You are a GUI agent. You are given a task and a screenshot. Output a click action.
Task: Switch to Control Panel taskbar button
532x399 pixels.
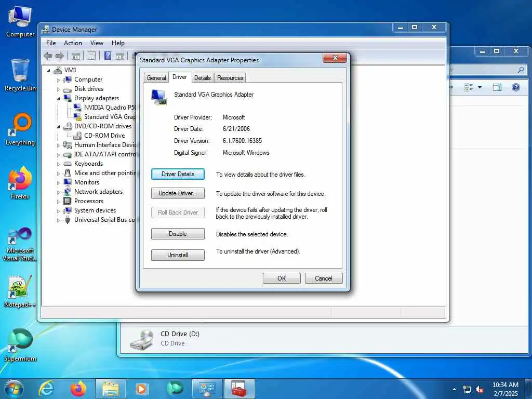(207, 389)
